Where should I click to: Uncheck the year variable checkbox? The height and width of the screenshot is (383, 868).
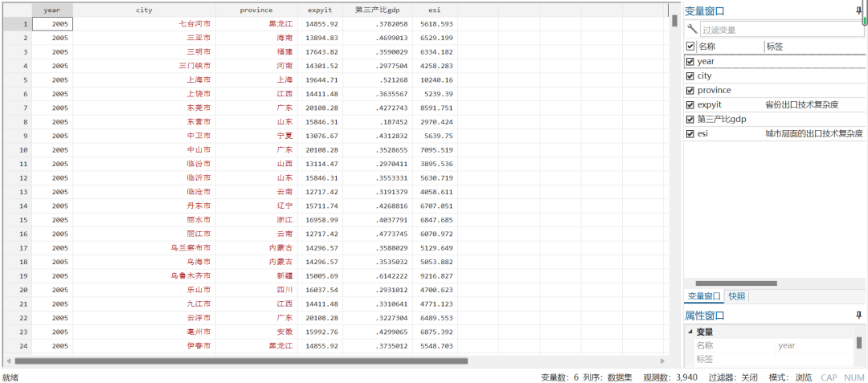(x=690, y=61)
